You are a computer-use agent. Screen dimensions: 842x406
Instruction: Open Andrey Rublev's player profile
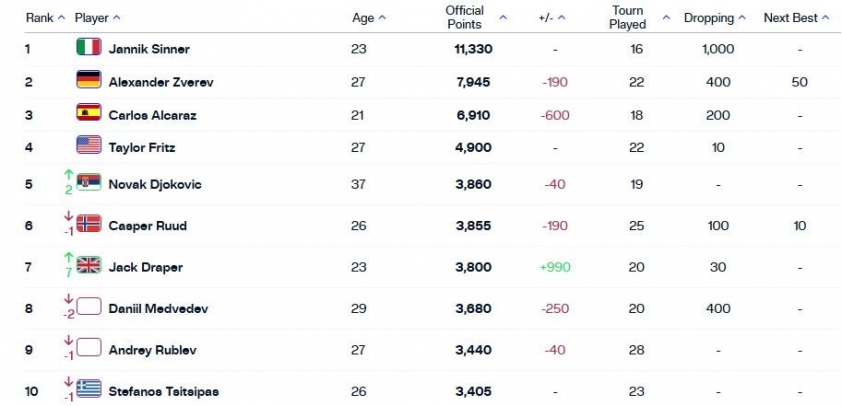153,350
